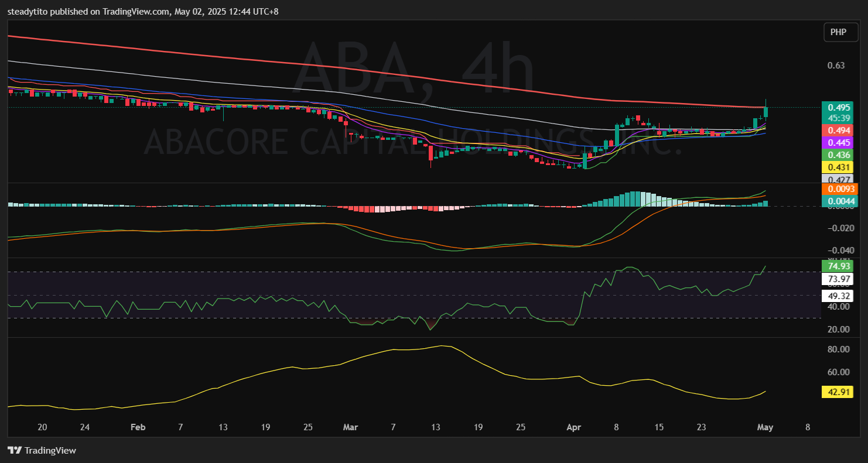
Task: Click the TradingView logo icon
Action: click(15, 451)
